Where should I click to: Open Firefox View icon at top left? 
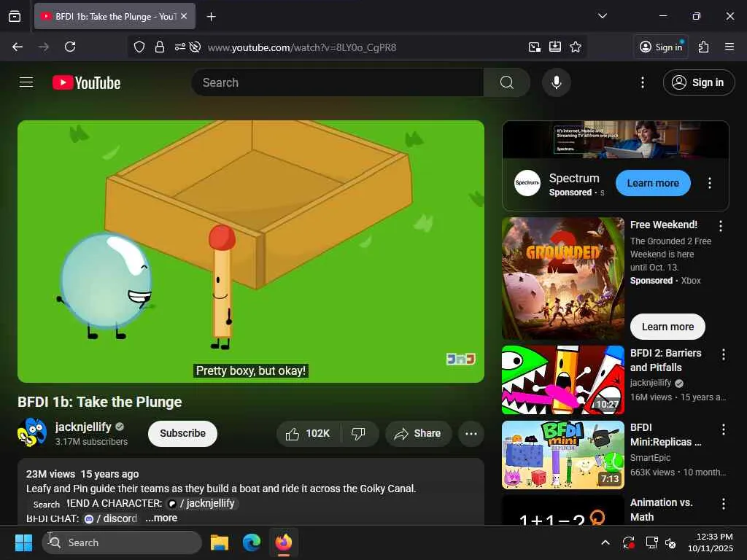coord(15,16)
